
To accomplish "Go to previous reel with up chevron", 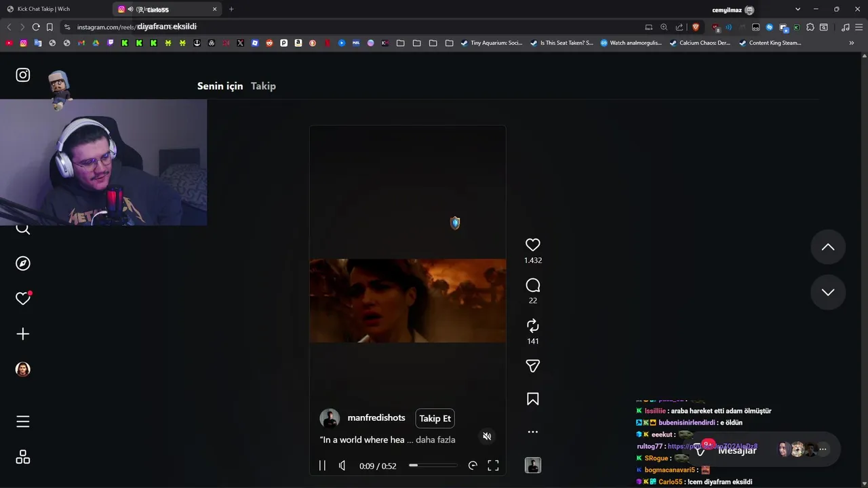I will tap(828, 247).
